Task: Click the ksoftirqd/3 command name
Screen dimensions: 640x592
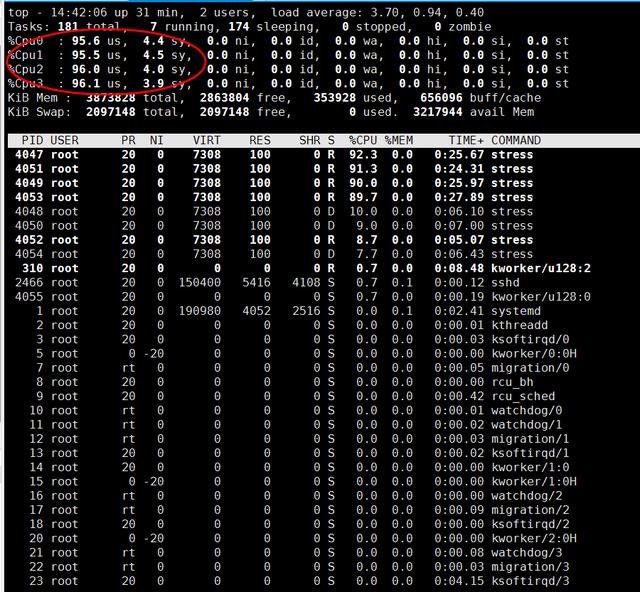Action: (530, 581)
